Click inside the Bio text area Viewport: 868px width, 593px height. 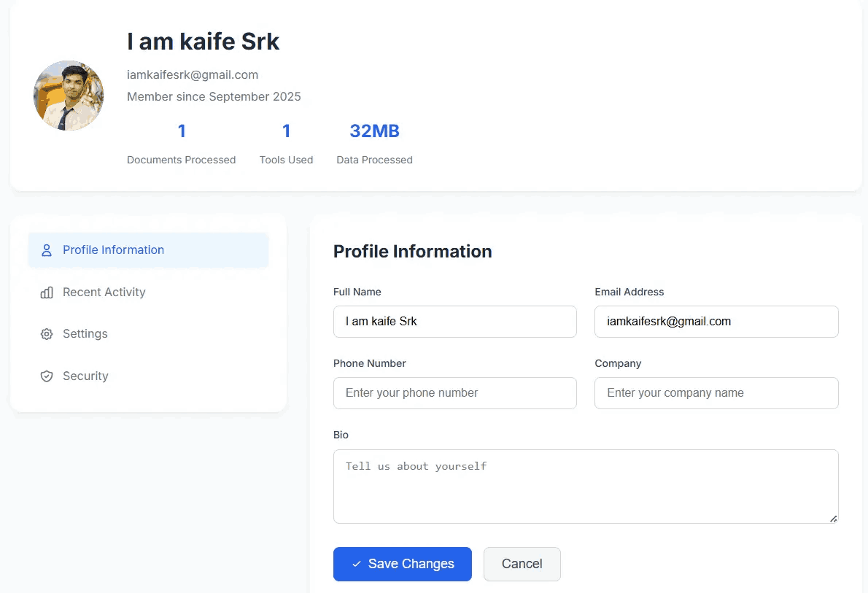click(585, 486)
